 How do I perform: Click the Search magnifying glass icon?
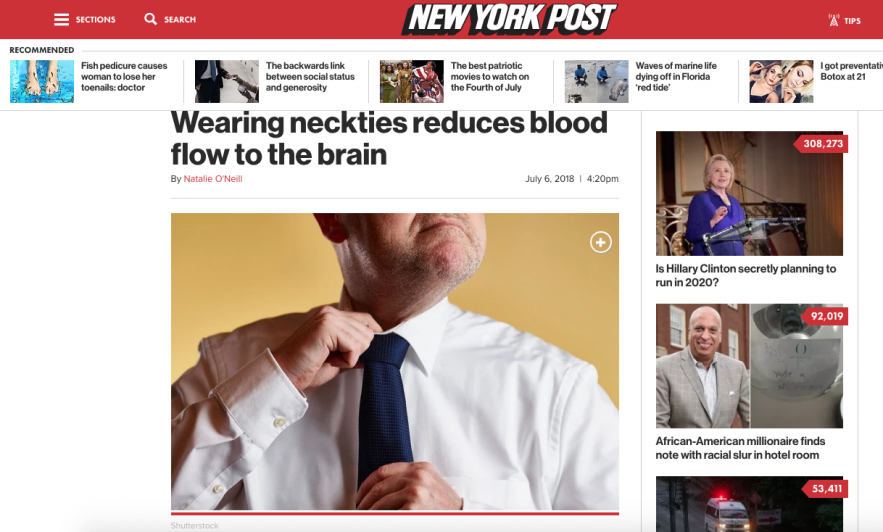(150, 19)
